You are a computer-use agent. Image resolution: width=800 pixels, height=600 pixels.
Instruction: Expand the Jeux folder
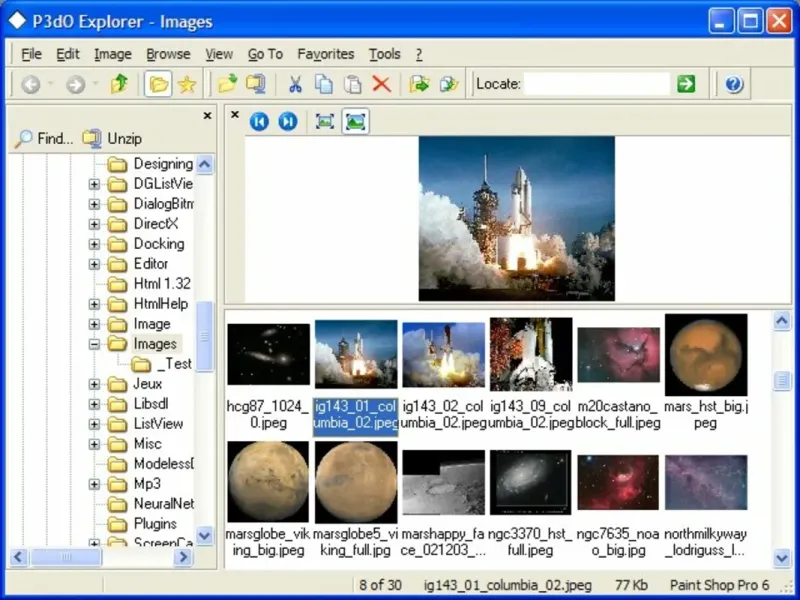95,384
